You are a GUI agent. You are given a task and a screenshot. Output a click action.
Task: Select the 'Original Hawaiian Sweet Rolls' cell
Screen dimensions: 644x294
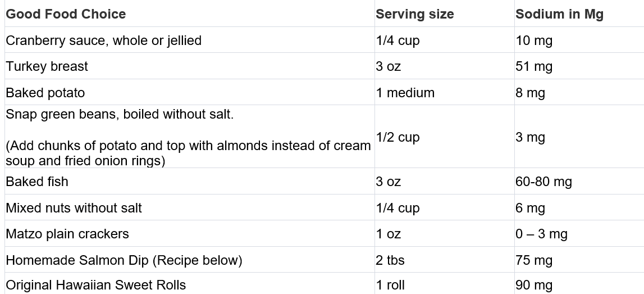pyautogui.click(x=95, y=285)
